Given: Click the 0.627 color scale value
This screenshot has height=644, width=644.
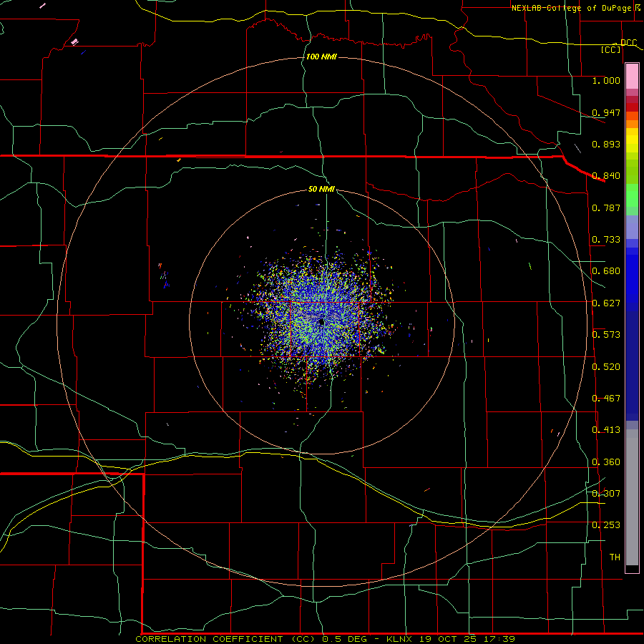Looking at the screenshot, I should coord(606,303).
